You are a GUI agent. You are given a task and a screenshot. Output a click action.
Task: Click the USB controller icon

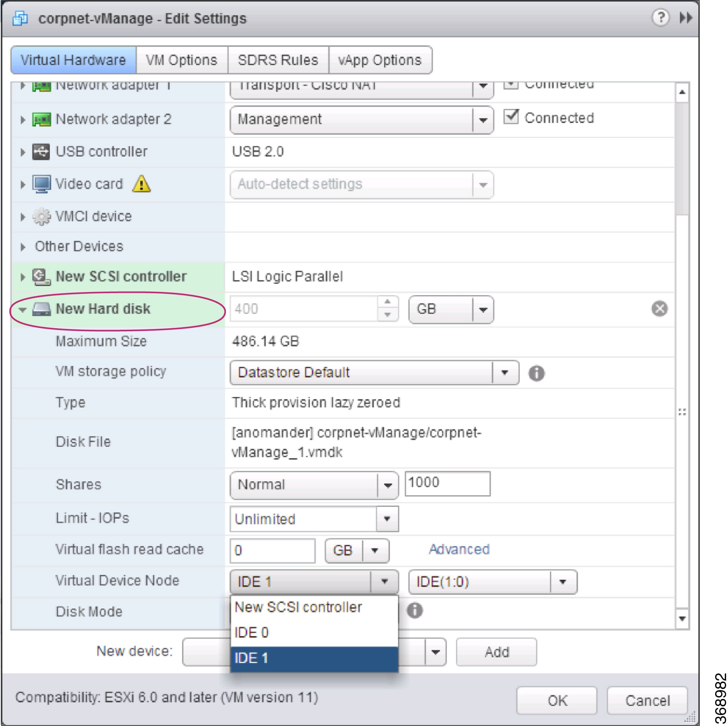tap(41, 151)
